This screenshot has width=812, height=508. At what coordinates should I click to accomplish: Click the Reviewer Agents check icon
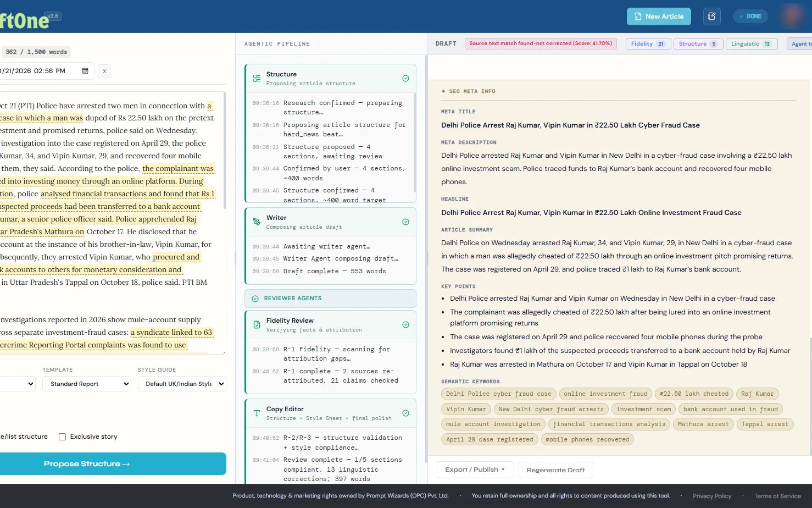coord(255,299)
